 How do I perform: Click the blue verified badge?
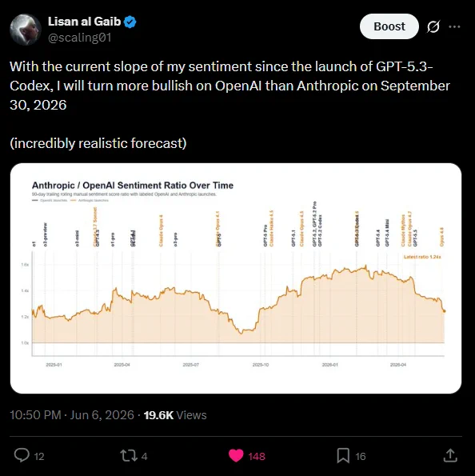[x=130, y=22]
